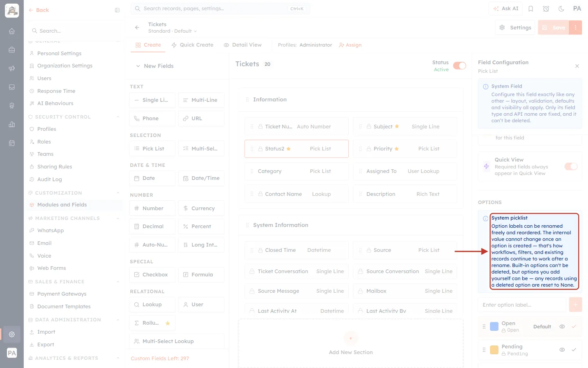Click the yellow color swatch for Pending option
588x368 pixels.
pos(494,350)
